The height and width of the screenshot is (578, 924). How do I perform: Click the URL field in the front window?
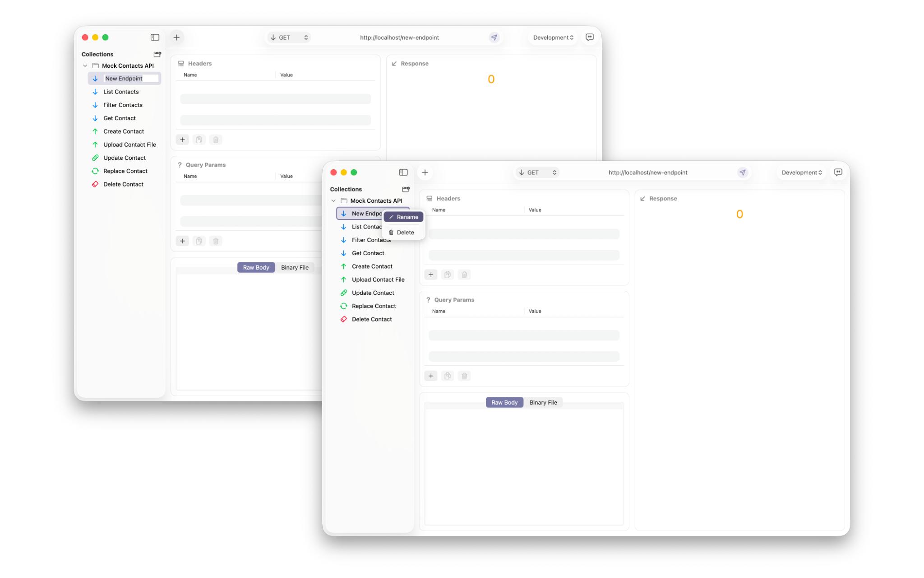tap(648, 172)
